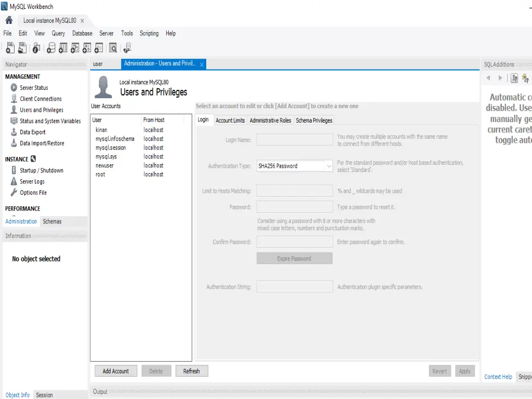Reconnect to DBMS icon
The image size is (532, 399).
coord(127,48)
